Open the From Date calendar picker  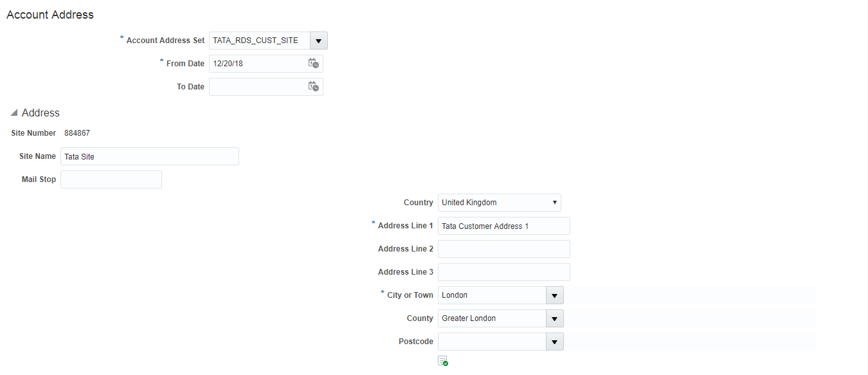click(313, 63)
